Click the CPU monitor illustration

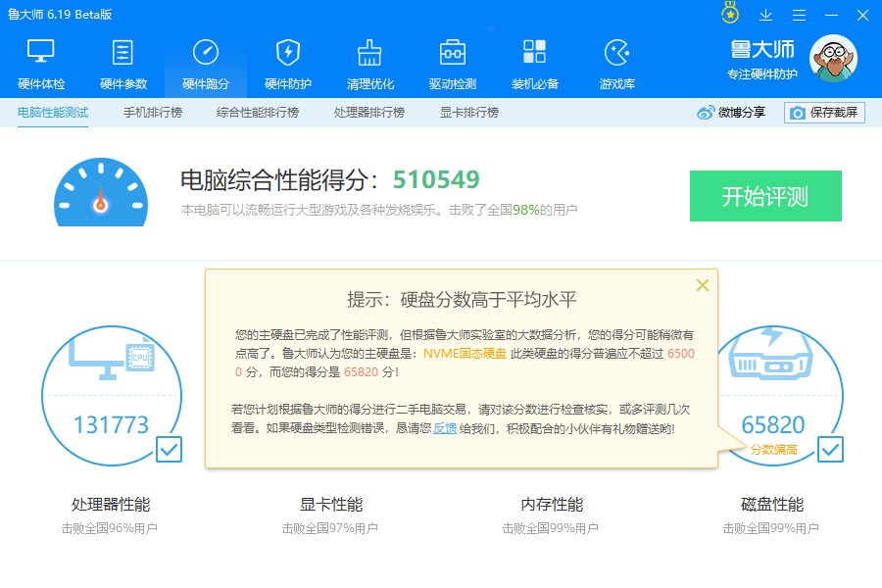(112, 358)
